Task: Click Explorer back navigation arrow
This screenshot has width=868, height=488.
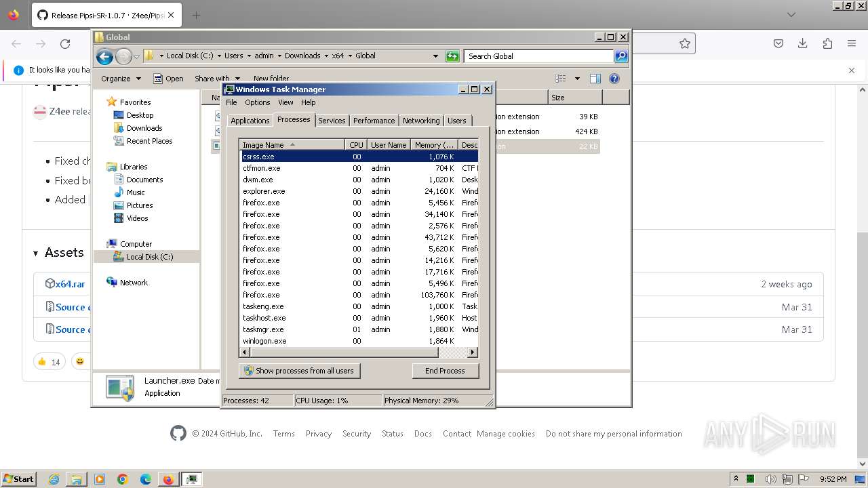Action: click(x=104, y=56)
